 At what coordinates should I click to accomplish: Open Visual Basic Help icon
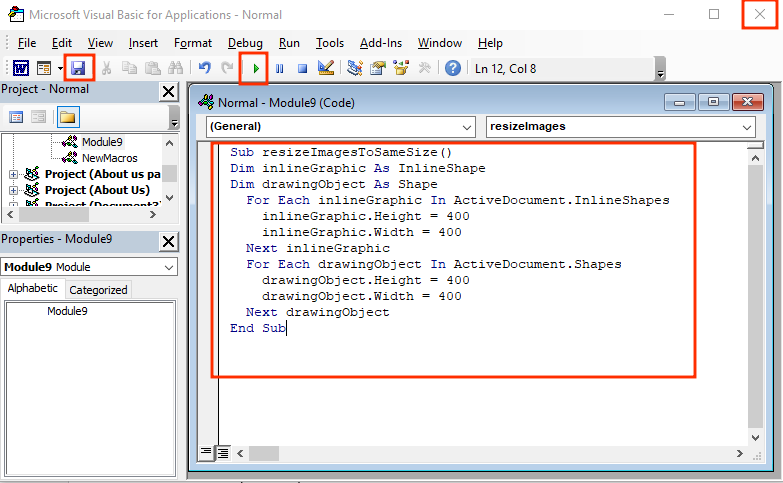coord(453,68)
